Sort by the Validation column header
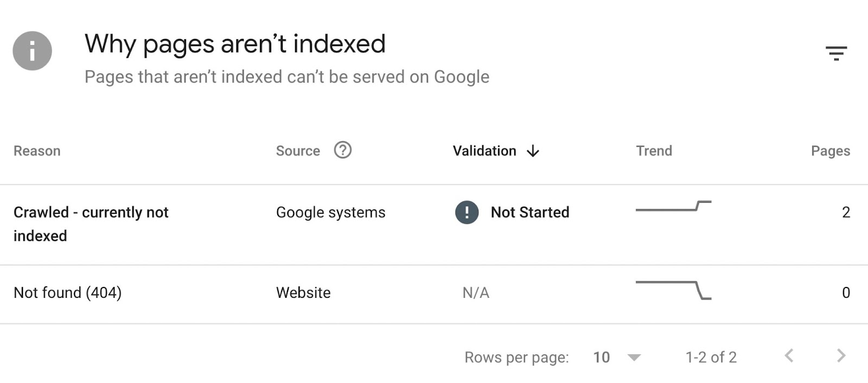This screenshot has height=383, width=868. [x=483, y=151]
